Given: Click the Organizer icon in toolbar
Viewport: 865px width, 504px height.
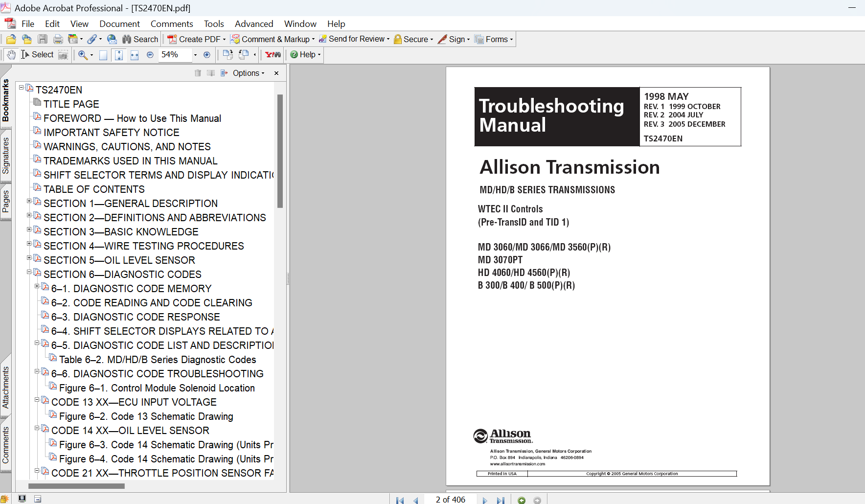Looking at the screenshot, I should [x=73, y=39].
